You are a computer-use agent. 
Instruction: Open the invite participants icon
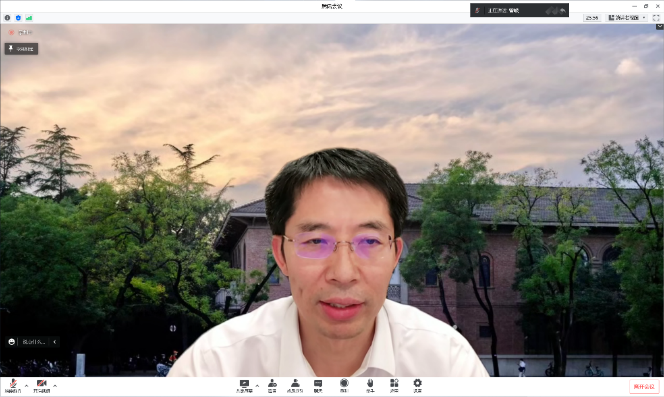pos(272,386)
